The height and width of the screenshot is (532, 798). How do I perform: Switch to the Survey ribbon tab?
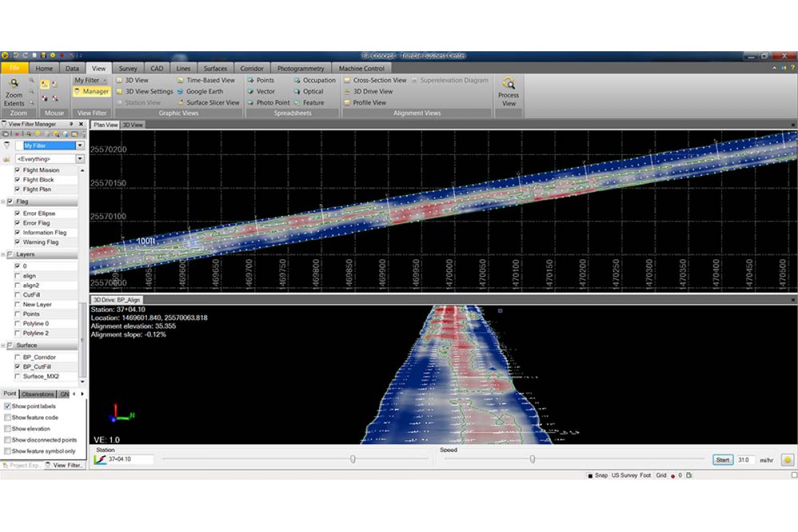(x=128, y=68)
